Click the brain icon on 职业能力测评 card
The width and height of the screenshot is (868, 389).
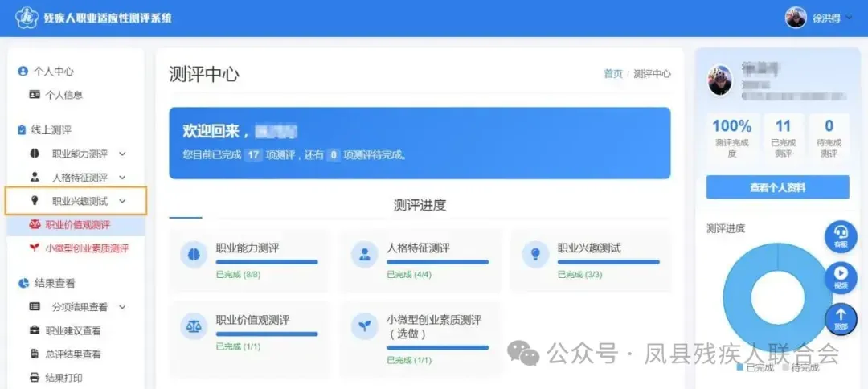pos(194,255)
